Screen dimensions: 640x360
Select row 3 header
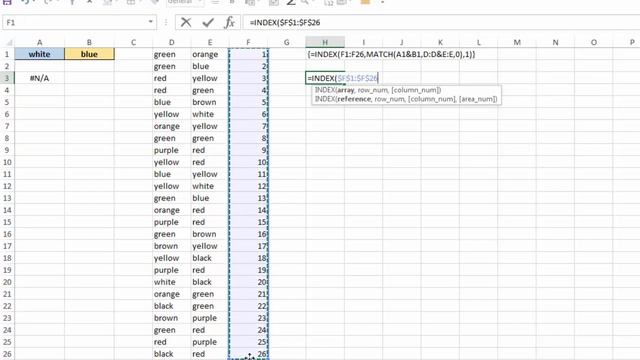pyautogui.click(x=7, y=78)
